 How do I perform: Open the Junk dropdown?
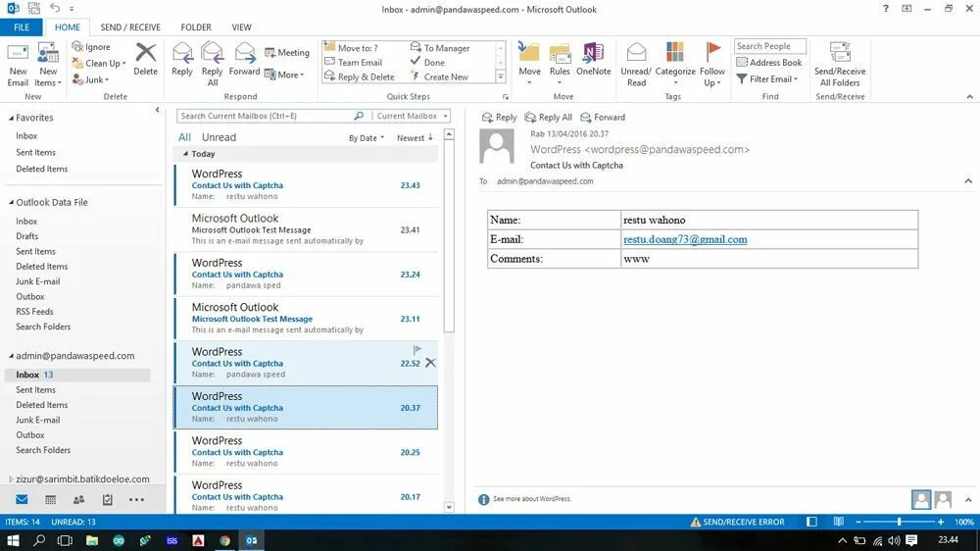[91, 79]
